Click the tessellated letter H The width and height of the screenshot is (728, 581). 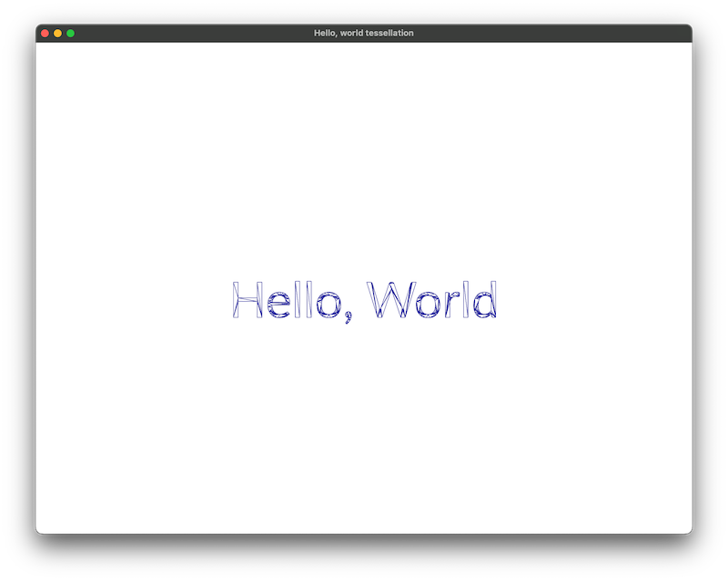point(248,300)
